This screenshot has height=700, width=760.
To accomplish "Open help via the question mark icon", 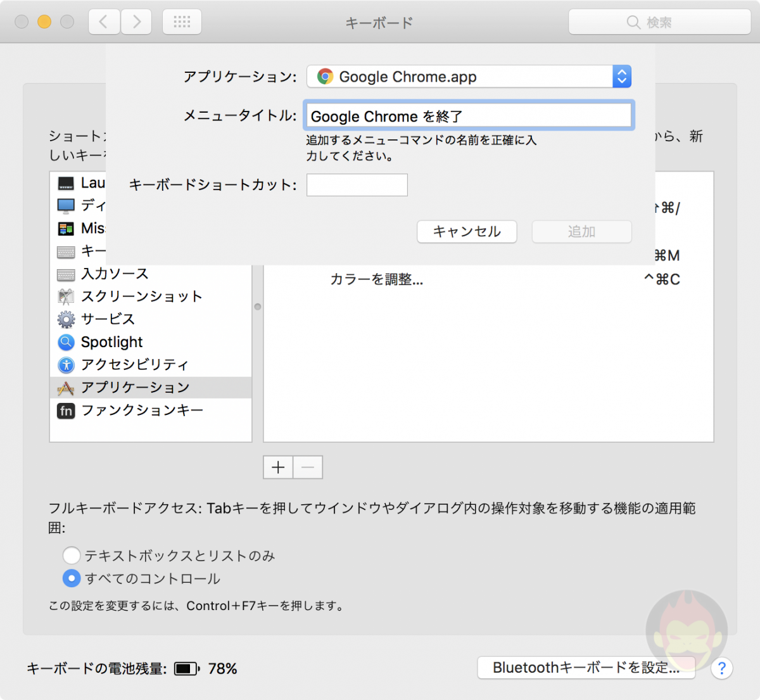I will click(x=721, y=668).
